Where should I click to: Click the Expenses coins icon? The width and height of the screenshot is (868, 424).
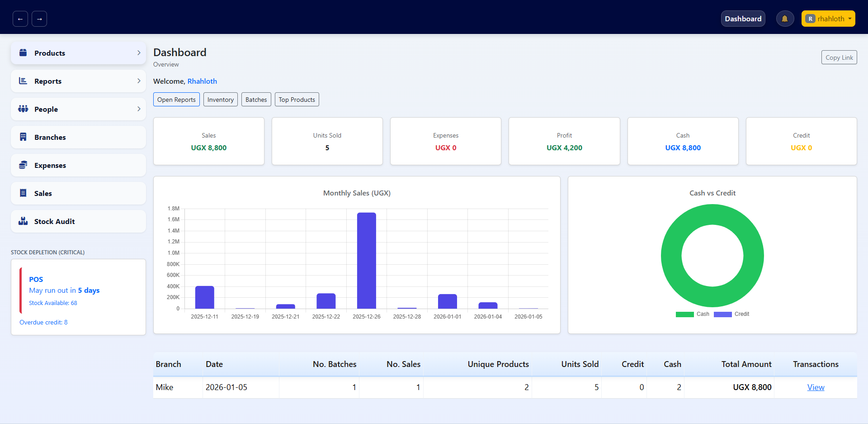[x=23, y=165]
